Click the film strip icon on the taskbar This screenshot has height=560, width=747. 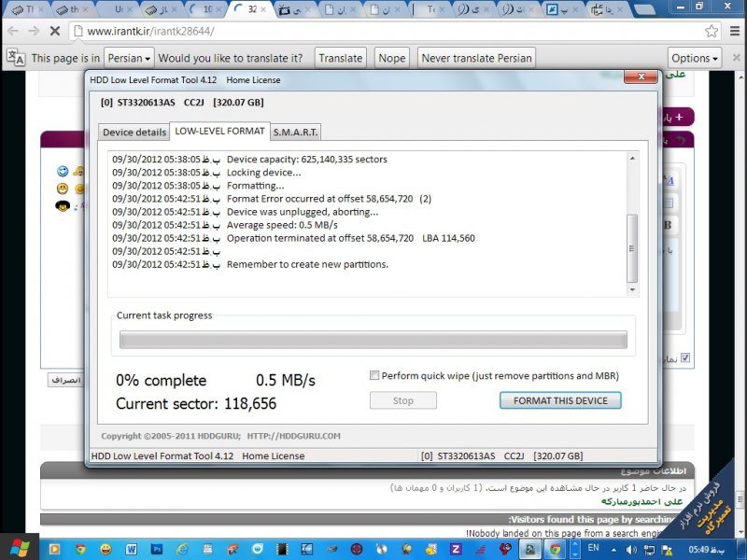tap(283, 550)
